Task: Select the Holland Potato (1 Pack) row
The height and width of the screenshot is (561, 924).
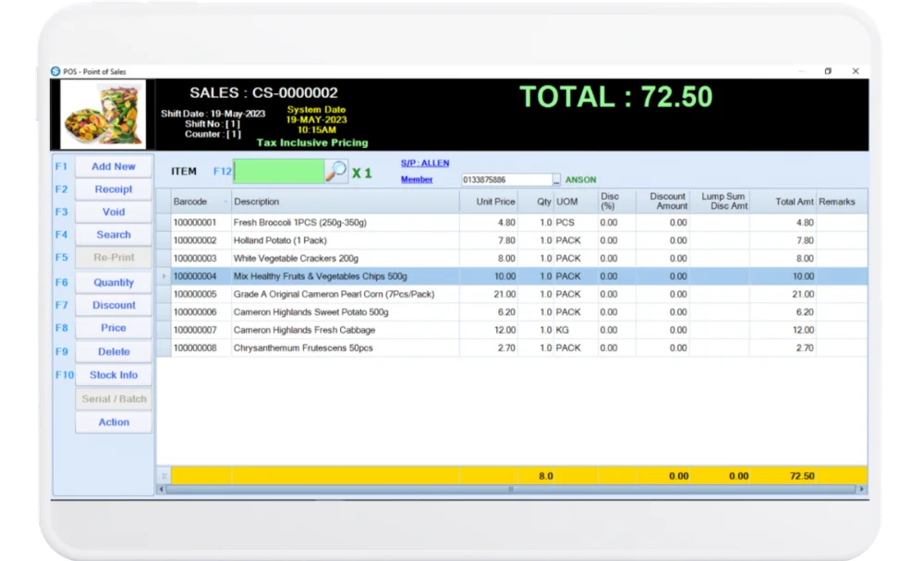Action: tap(345, 240)
